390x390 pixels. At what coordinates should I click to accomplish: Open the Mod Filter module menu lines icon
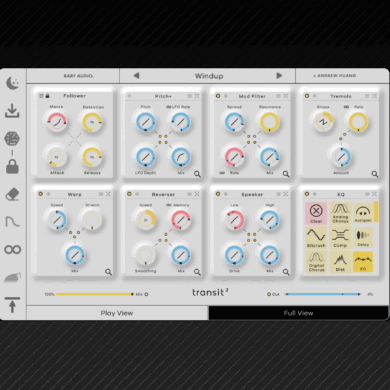click(278, 96)
